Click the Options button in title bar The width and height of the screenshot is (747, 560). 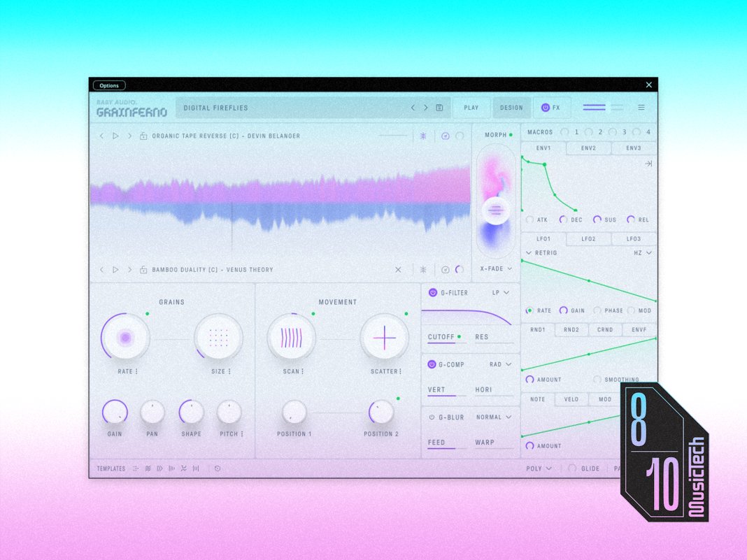coord(108,85)
